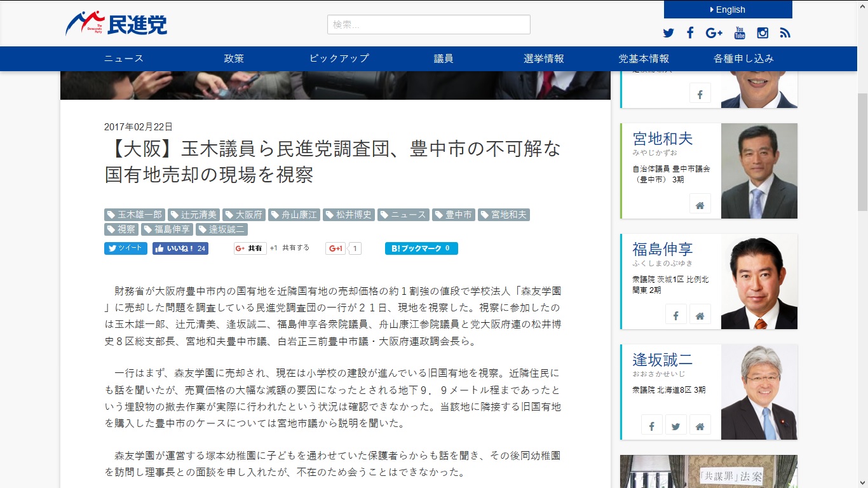Screen dimensions: 868x488
Task: Open the RSS feed icon
Action: pyautogui.click(x=785, y=33)
